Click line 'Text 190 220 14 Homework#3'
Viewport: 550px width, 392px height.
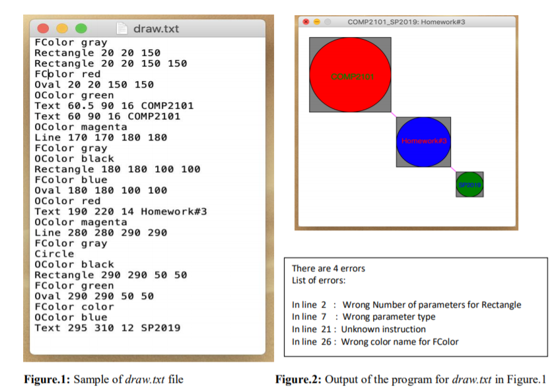pyautogui.click(x=121, y=211)
